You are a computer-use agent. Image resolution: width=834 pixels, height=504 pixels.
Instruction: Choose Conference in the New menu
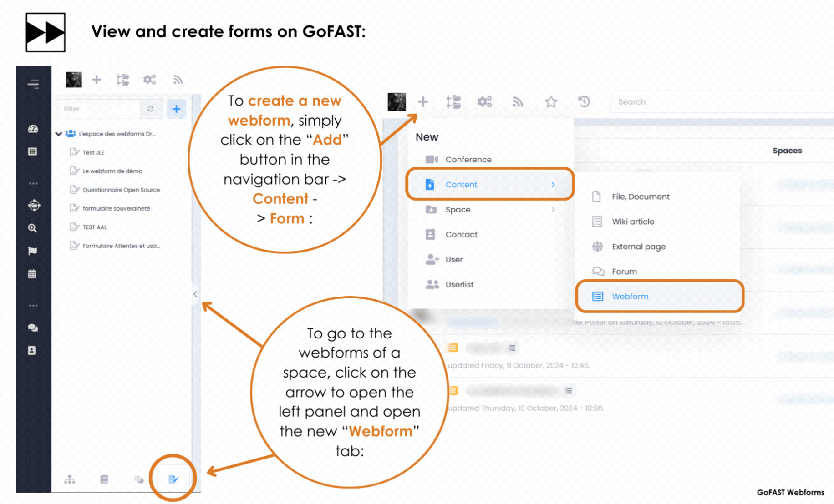[468, 159]
